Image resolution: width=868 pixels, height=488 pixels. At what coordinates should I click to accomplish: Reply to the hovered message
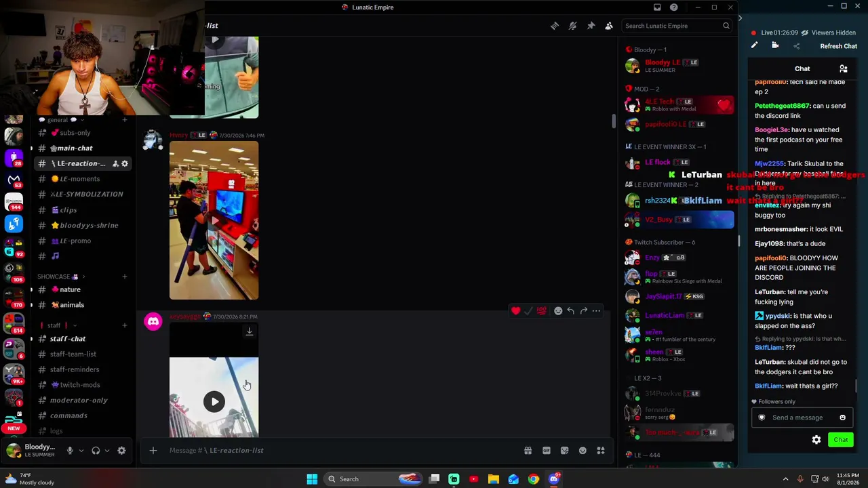tap(571, 311)
